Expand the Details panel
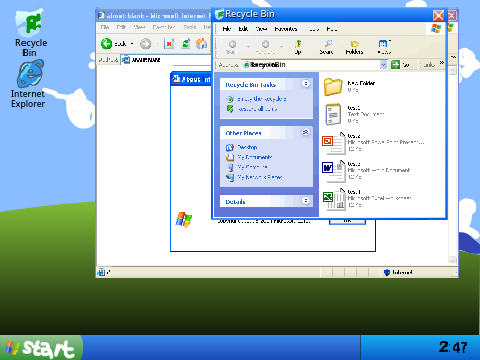Viewport: 480px width, 360px height. tap(306, 200)
